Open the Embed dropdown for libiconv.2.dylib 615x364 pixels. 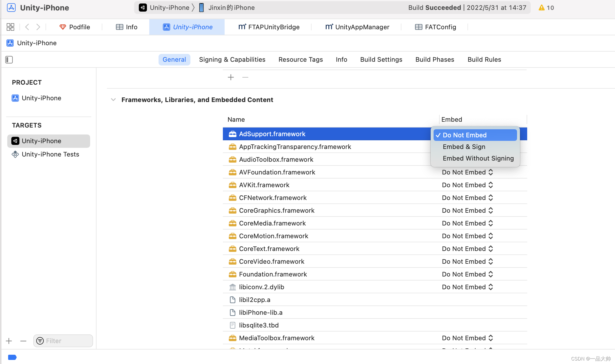coord(467,287)
